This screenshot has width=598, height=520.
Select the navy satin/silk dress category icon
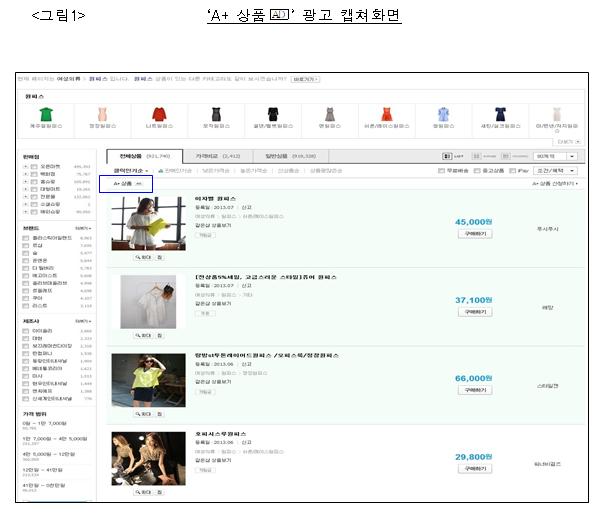(x=500, y=114)
